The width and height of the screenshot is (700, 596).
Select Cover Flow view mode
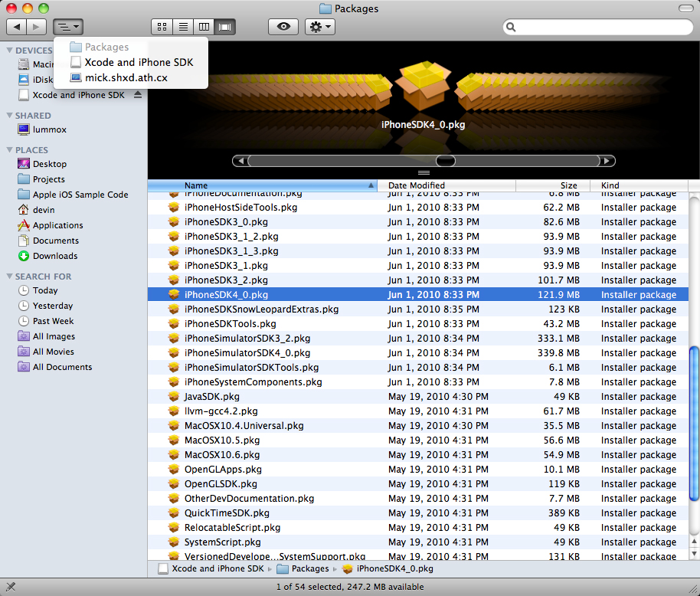225,27
